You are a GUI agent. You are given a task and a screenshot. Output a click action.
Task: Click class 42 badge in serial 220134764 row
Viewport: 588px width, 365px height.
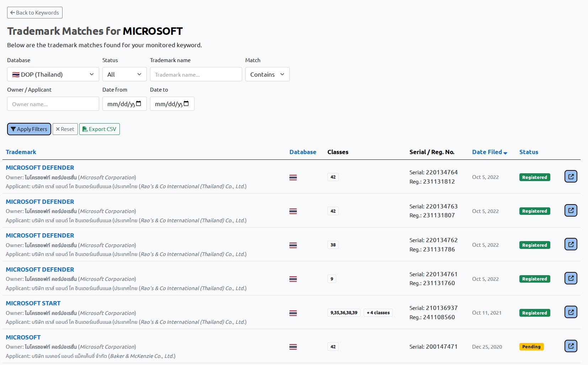[x=333, y=177]
